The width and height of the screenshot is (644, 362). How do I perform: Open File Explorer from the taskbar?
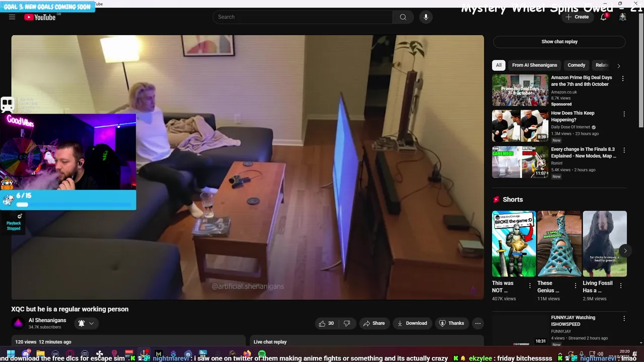pos(40,354)
